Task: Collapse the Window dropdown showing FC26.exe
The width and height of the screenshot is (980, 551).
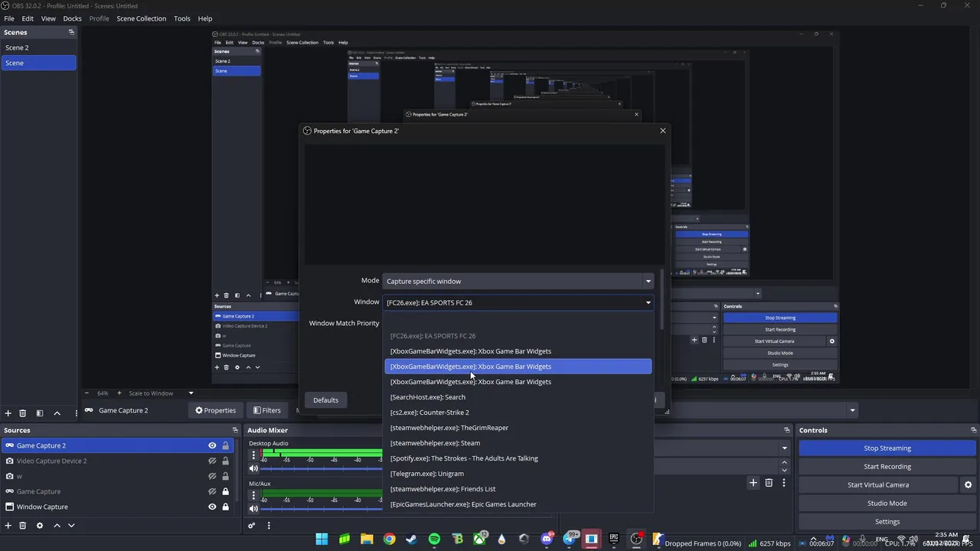Action: (x=518, y=302)
